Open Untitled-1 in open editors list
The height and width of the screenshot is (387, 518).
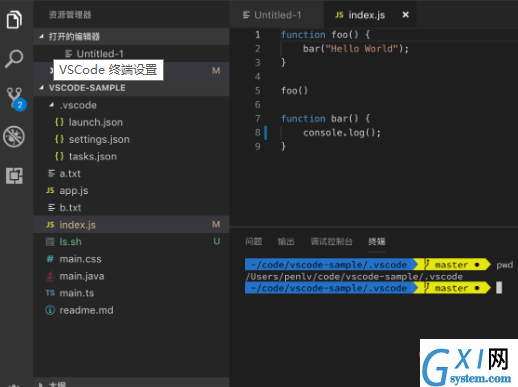[131, 53]
